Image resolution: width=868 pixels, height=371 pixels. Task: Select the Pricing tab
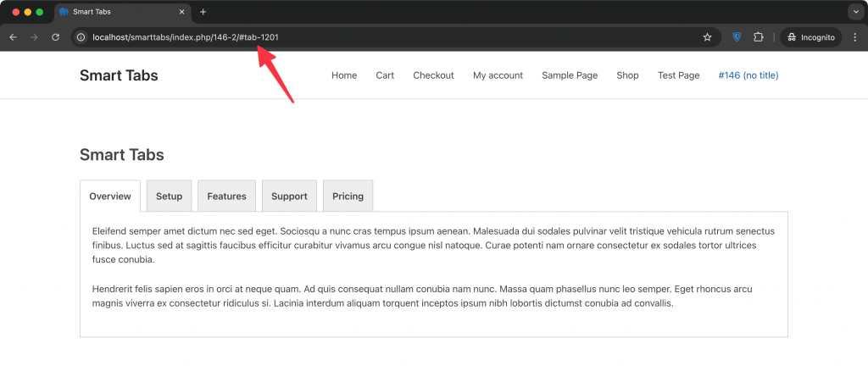[x=348, y=196]
